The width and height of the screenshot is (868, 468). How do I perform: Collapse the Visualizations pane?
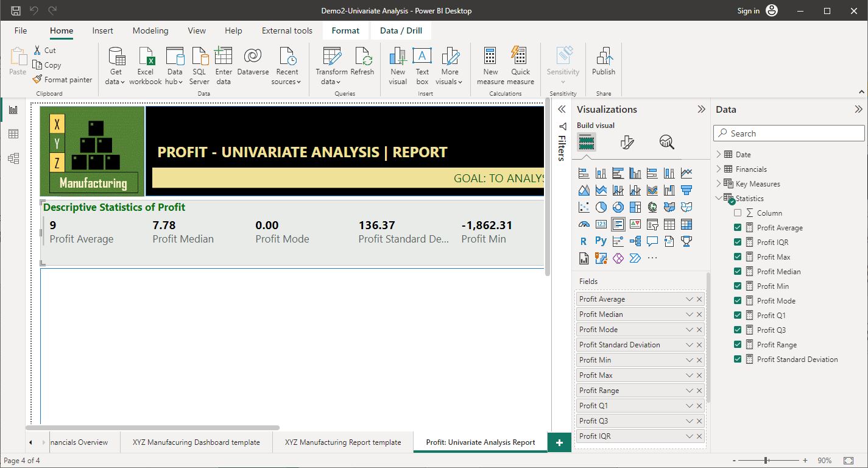[701, 110]
